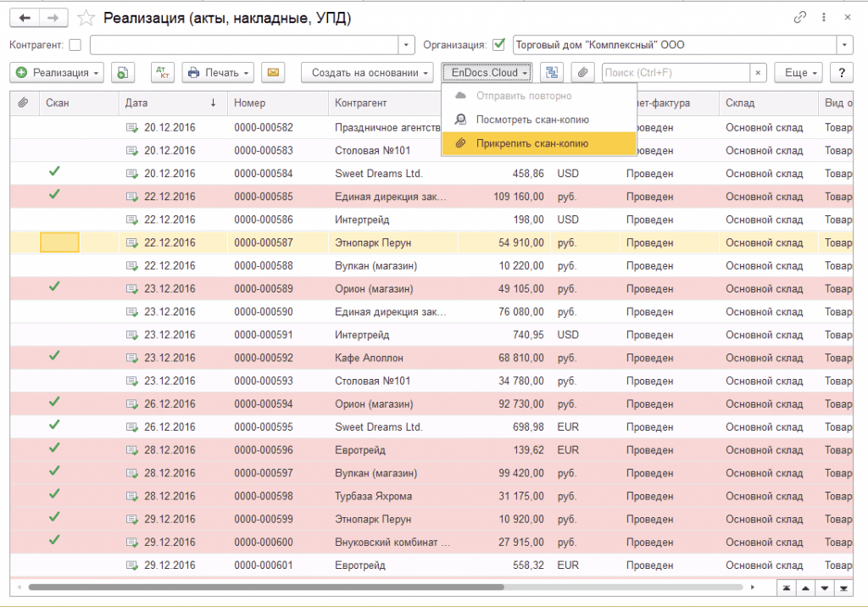Copy link using the chain icon
The width and height of the screenshot is (868, 607).
click(799, 17)
